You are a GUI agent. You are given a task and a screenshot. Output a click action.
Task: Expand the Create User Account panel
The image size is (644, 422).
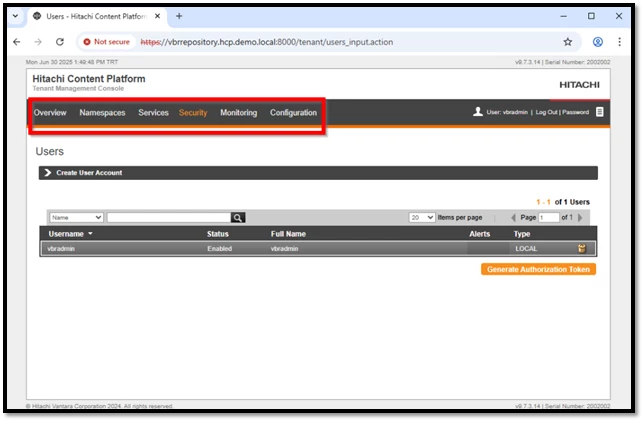[x=318, y=173]
